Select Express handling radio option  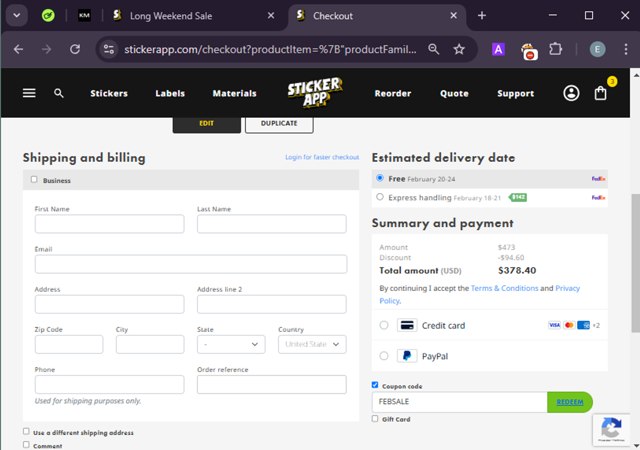click(x=380, y=197)
